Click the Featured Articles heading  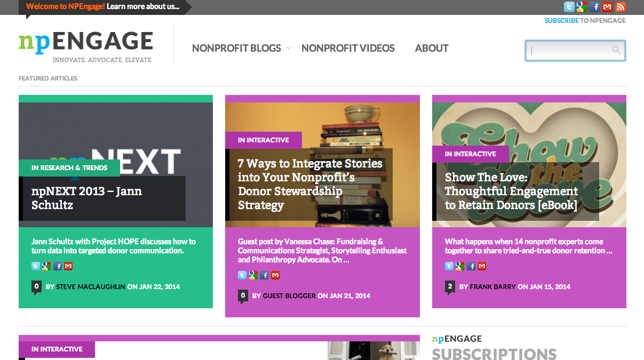[48, 78]
